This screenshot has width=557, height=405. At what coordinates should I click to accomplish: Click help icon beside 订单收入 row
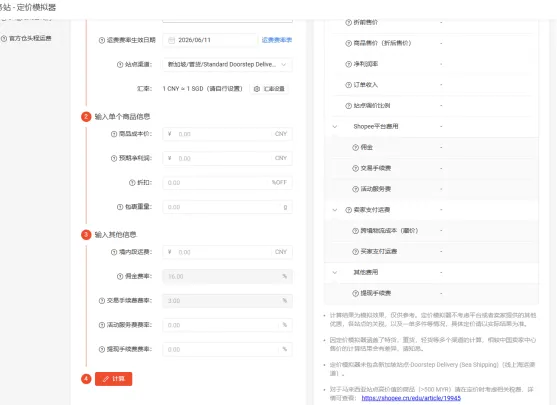pyautogui.click(x=348, y=85)
